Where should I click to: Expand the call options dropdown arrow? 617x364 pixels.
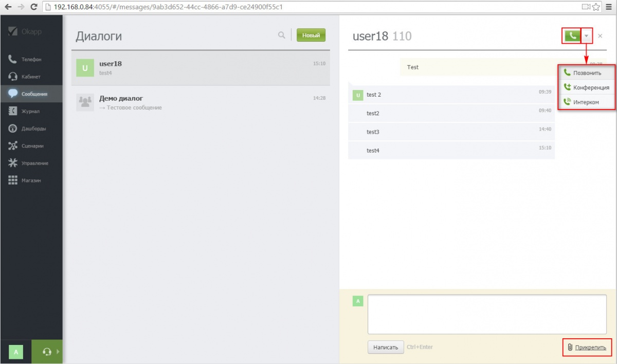pyautogui.click(x=586, y=35)
